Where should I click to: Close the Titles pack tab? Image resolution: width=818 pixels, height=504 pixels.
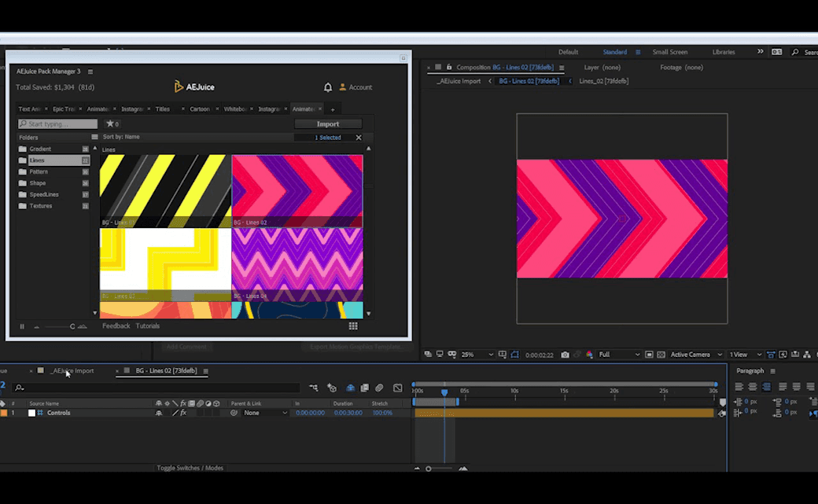coord(182,109)
